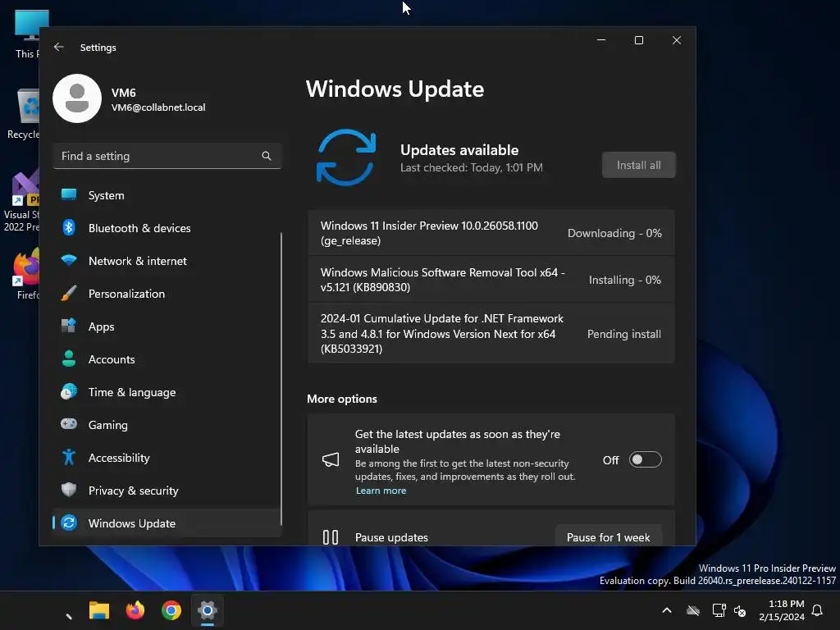This screenshot has height=630, width=840.
Task: Click the More options heading
Action: 342,399
